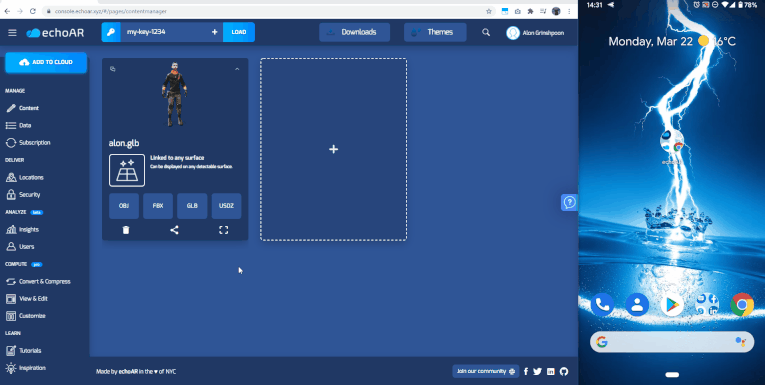
Task: Open Chrome from the phone dock
Action: pyautogui.click(x=742, y=305)
